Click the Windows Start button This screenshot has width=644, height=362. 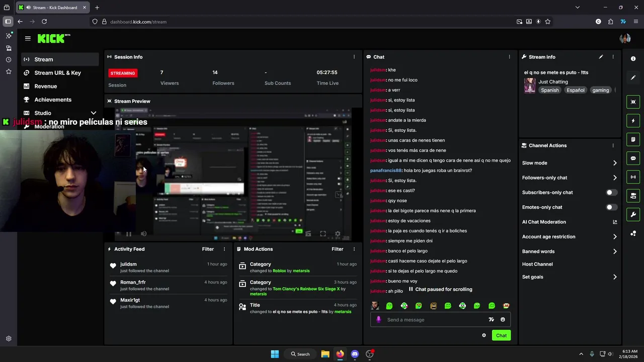tap(275, 354)
